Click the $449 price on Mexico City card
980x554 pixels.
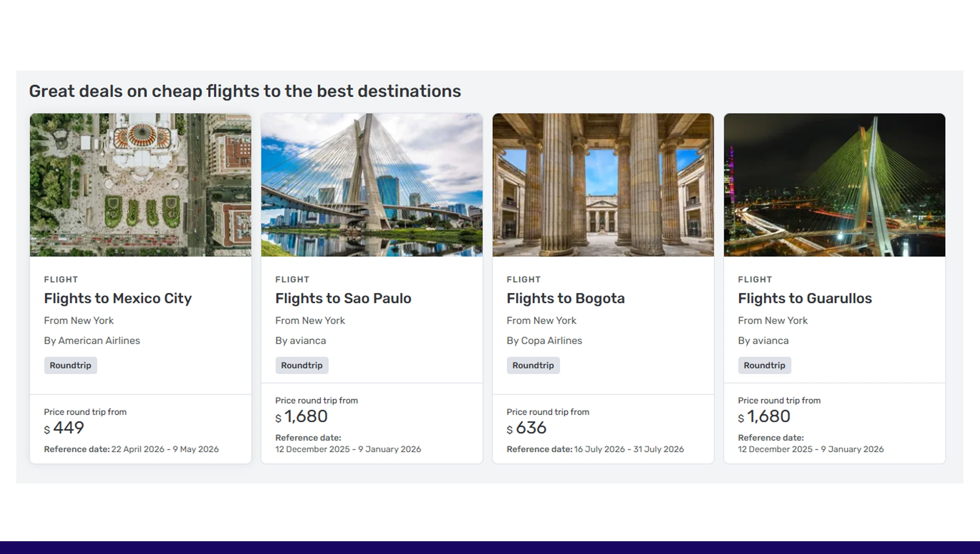click(64, 427)
